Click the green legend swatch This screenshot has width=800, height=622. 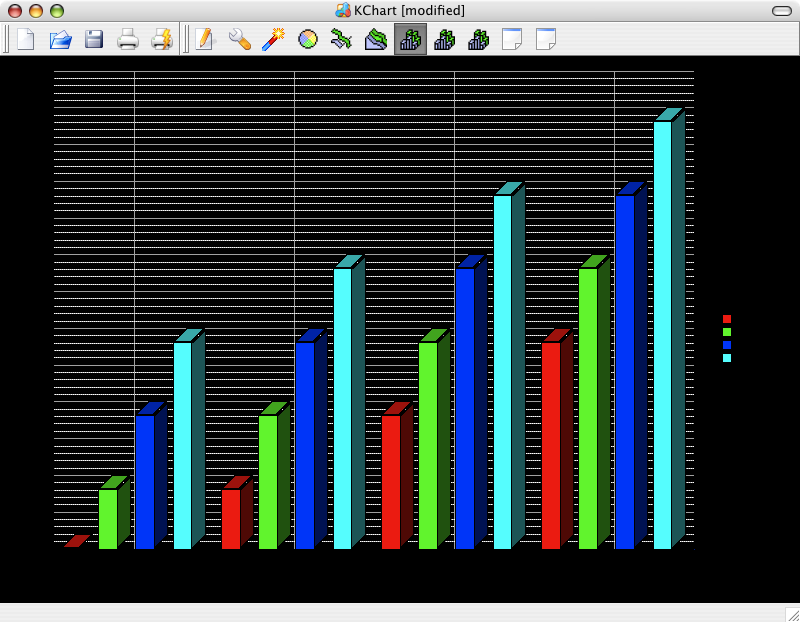(727, 332)
